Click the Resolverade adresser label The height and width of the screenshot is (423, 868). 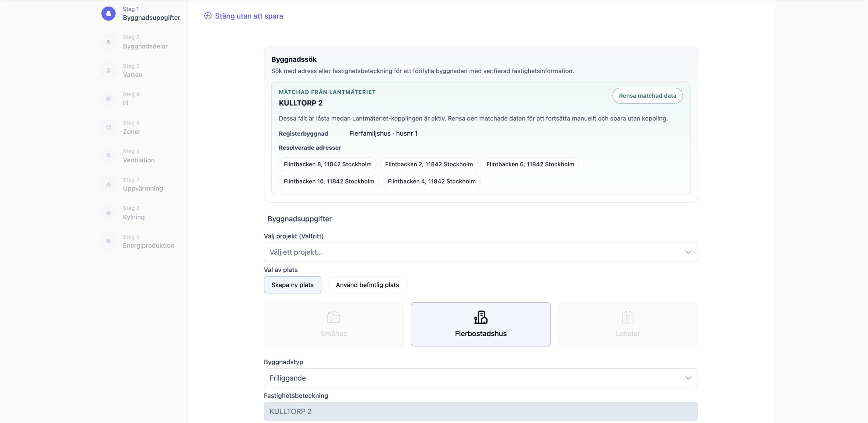(310, 148)
